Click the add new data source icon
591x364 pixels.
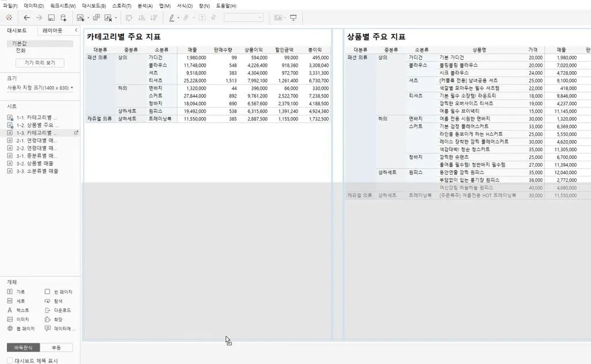(63, 18)
